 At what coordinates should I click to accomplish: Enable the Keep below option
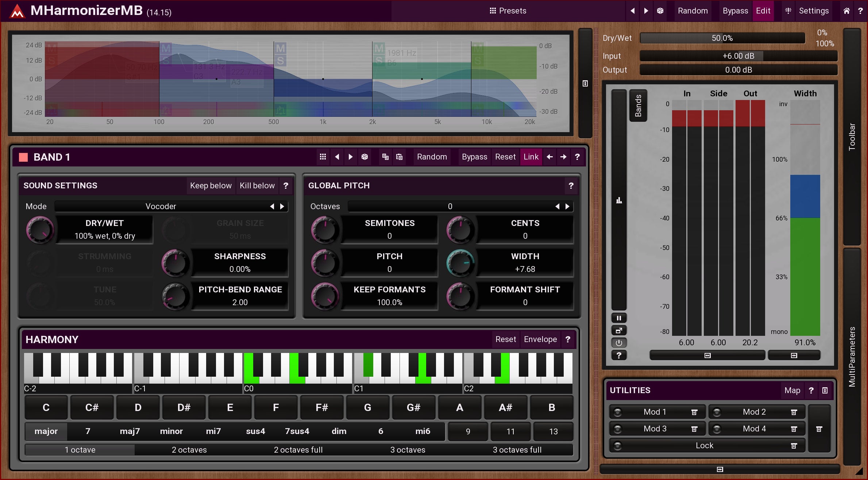(211, 186)
